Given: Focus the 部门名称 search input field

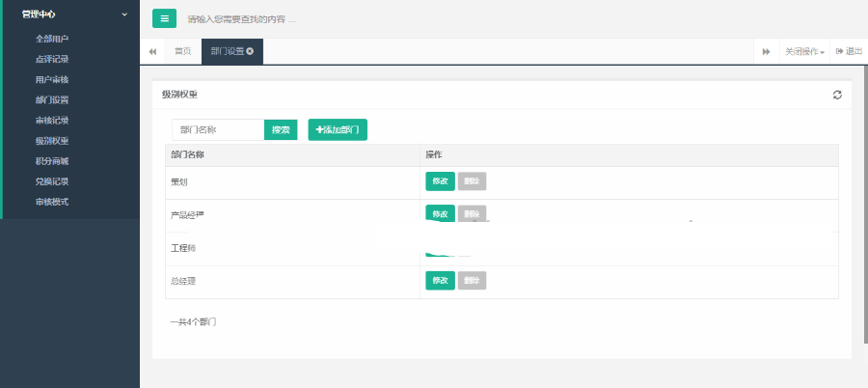Looking at the screenshot, I should tap(218, 129).
